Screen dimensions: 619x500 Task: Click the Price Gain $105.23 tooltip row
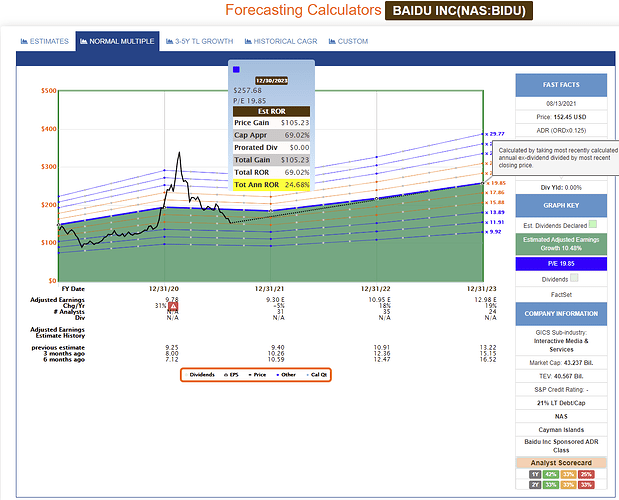click(272, 123)
